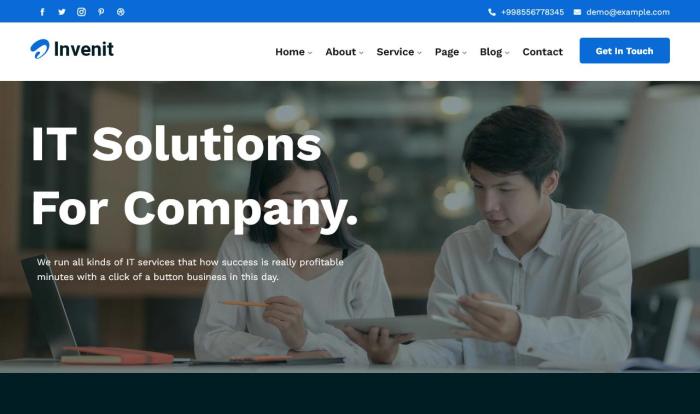Expand the Home menu chevron
Screen dimensions: 700x414
[x=310, y=53]
